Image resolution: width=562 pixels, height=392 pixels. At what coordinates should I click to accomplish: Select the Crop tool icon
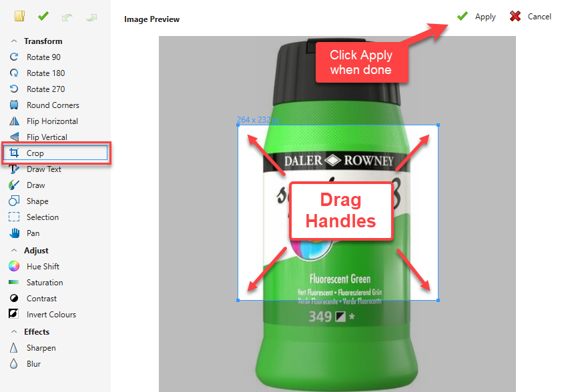(x=14, y=153)
